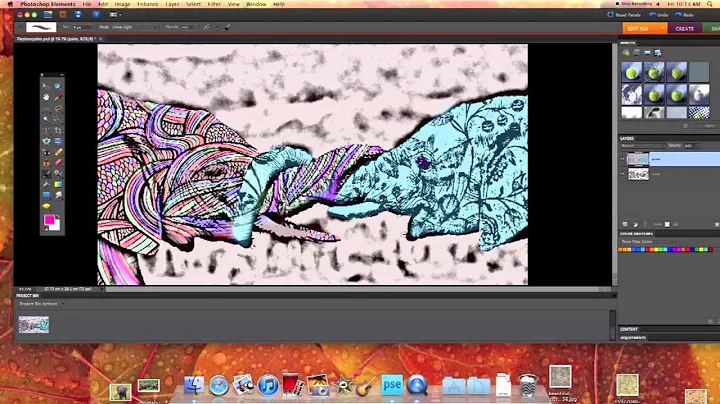Select the first green apple effect thumbnail
720x404 pixels.
(x=631, y=73)
